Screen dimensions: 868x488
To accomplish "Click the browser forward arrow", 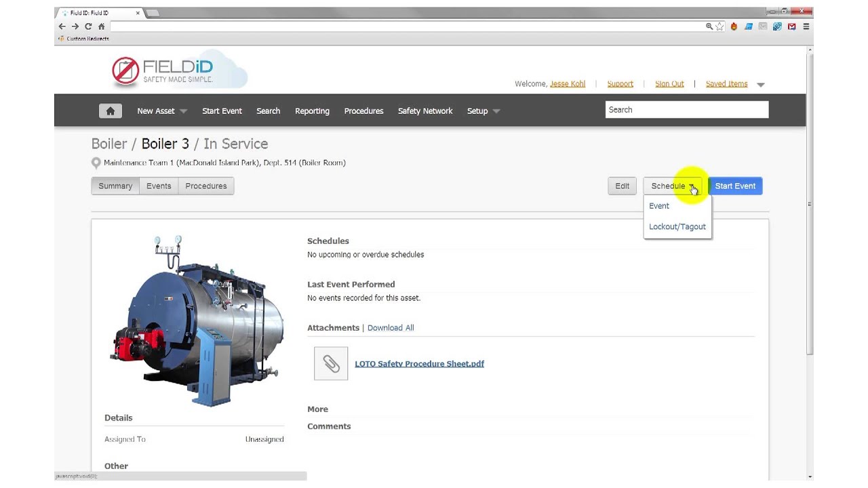I will [75, 26].
